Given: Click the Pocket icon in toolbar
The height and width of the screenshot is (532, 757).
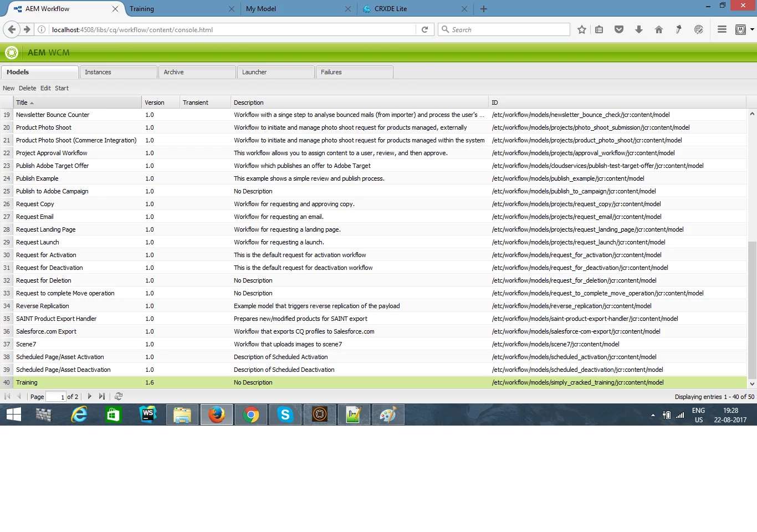Looking at the screenshot, I should (x=619, y=29).
